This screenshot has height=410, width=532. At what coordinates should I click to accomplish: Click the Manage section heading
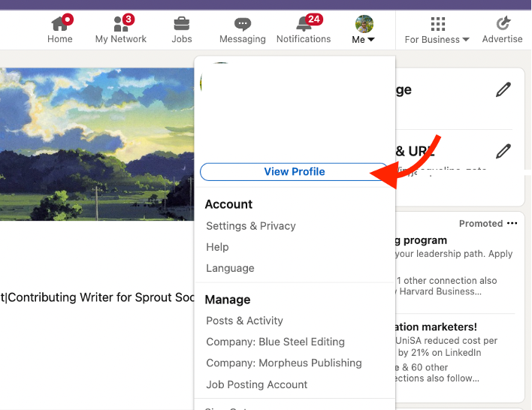coord(228,300)
